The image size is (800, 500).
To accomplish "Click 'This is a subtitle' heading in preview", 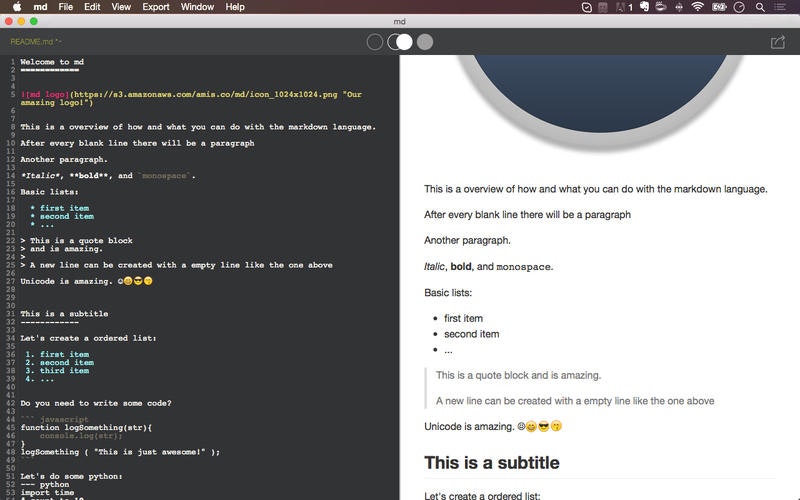I will [x=492, y=462].
